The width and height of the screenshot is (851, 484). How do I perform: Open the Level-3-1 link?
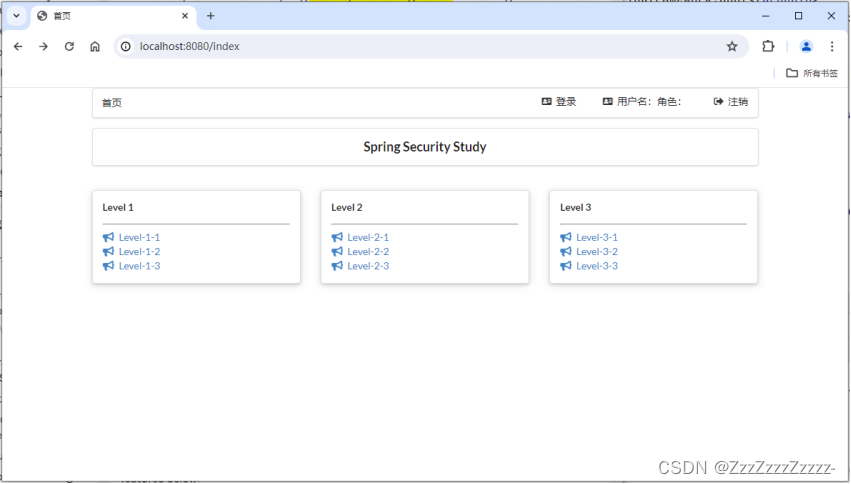coord(597,238)
